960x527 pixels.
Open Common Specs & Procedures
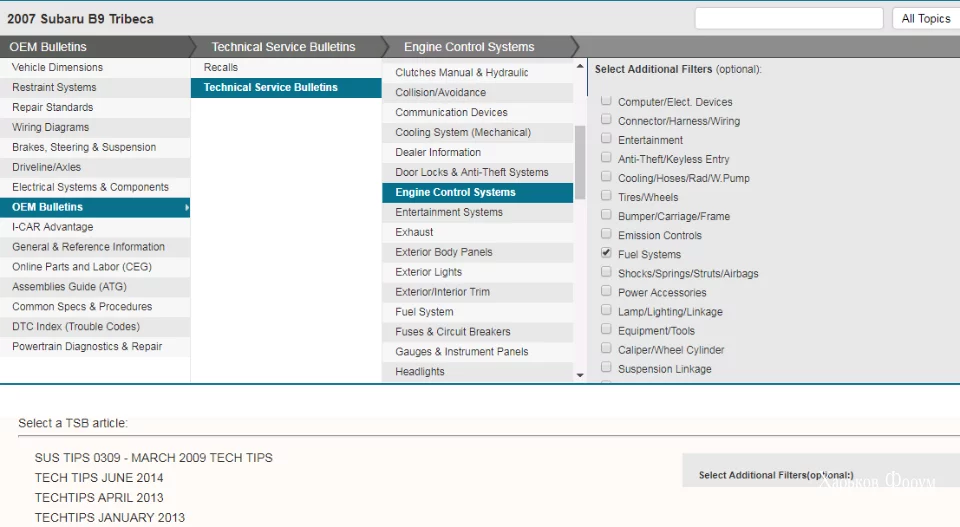pos(95,307)
